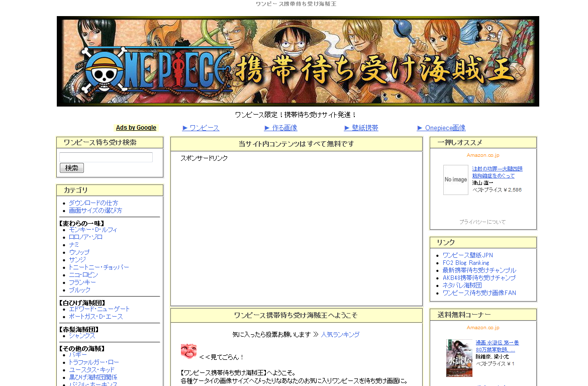Click the red smiling face icon

188,351
